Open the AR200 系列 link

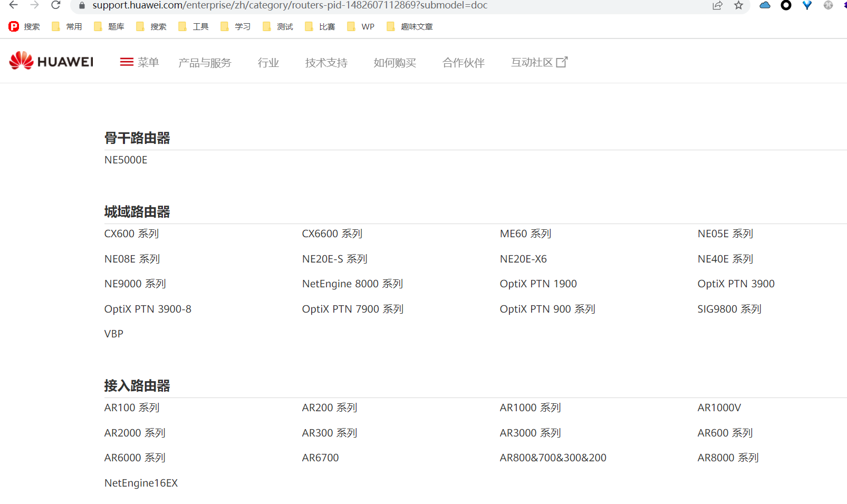330,408
